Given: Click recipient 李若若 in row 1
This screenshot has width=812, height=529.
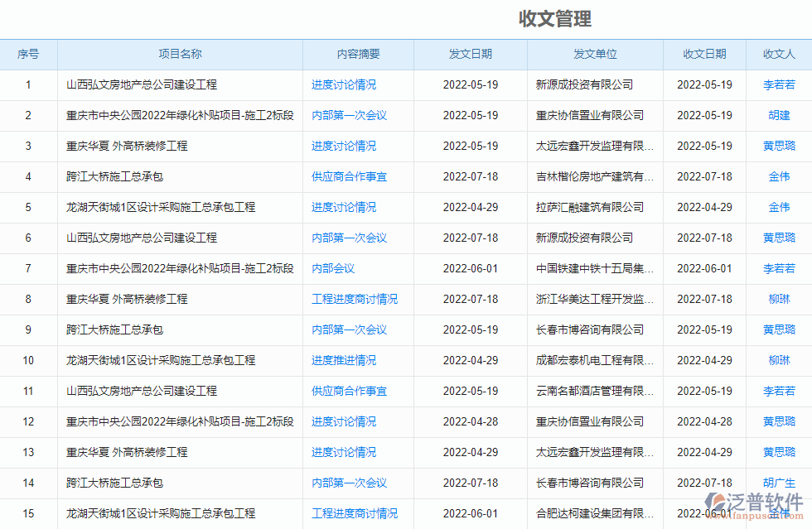Looking at the screenshot, I should (x=779, y=84).
